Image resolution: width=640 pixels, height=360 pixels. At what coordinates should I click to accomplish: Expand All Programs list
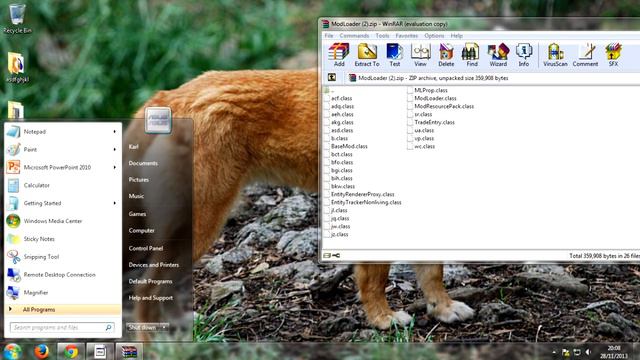63,309
